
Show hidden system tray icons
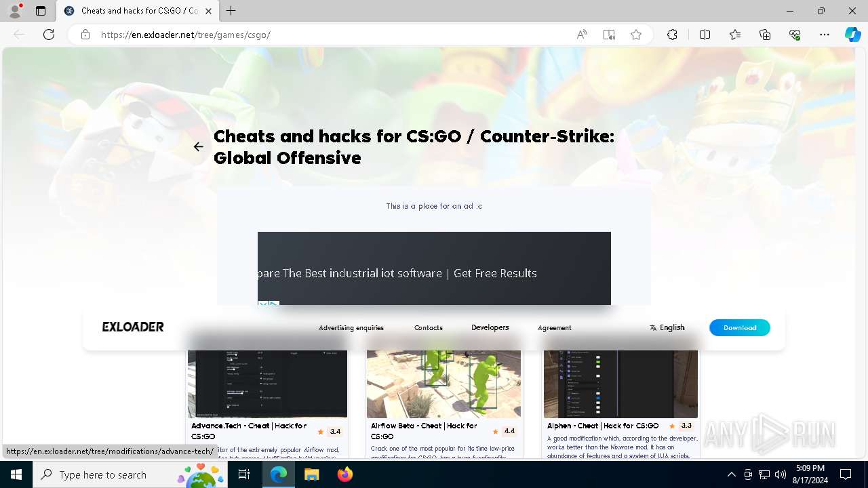pyautogui.click(x=731, y=474)
